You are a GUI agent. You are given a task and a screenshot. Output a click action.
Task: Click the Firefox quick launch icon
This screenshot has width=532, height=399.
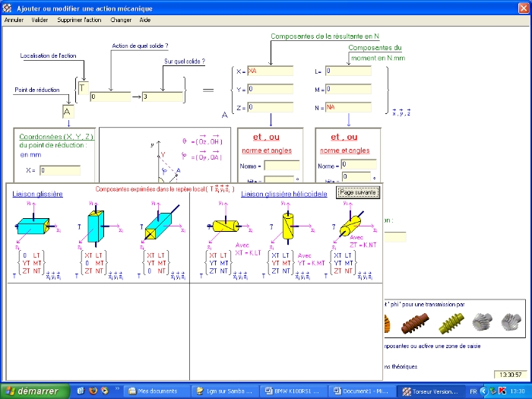[93, 391]
